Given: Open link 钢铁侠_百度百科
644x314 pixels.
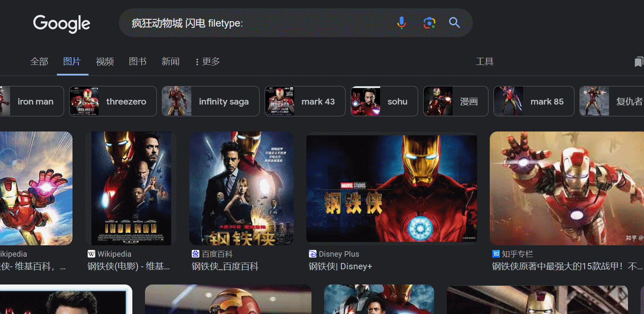Looking at the screenshot, I should (x=225, y=266).
